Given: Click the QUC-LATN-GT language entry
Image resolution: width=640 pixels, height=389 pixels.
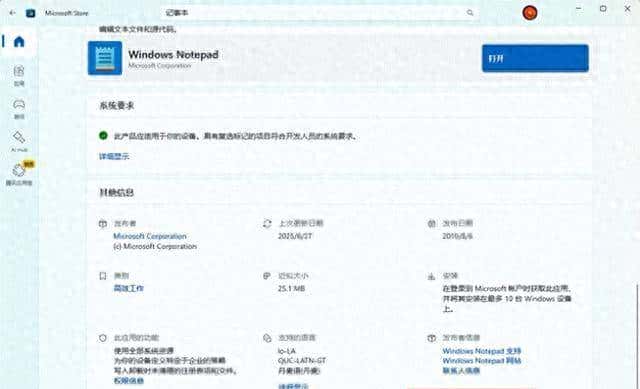Looking at the screenshot, I should (x=302, y=361).
